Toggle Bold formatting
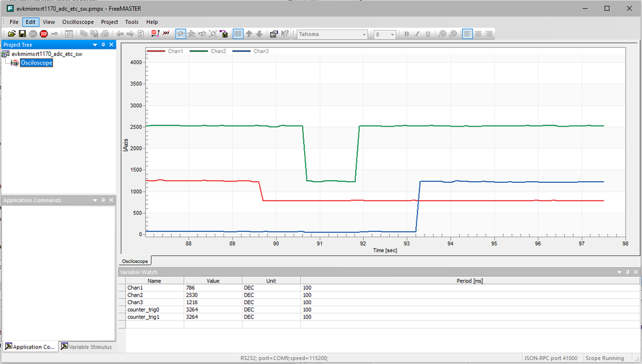The image size is (642, 364). point(407,34)
